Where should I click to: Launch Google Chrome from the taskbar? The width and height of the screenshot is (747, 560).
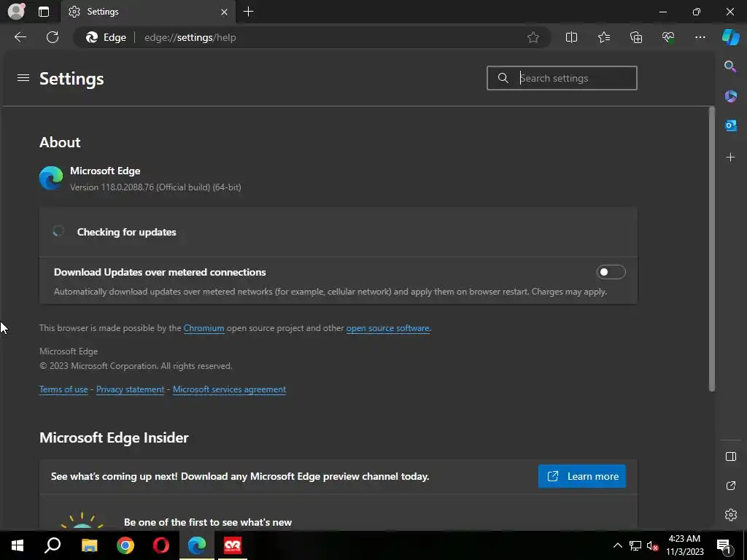tap(125, 545)
